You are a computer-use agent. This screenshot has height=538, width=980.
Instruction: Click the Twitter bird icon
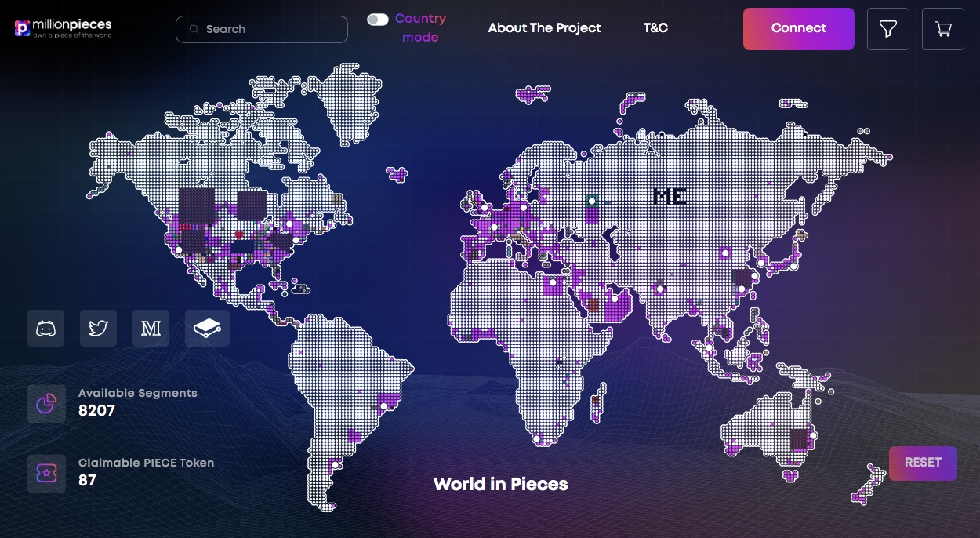click(x=98, y=328)
